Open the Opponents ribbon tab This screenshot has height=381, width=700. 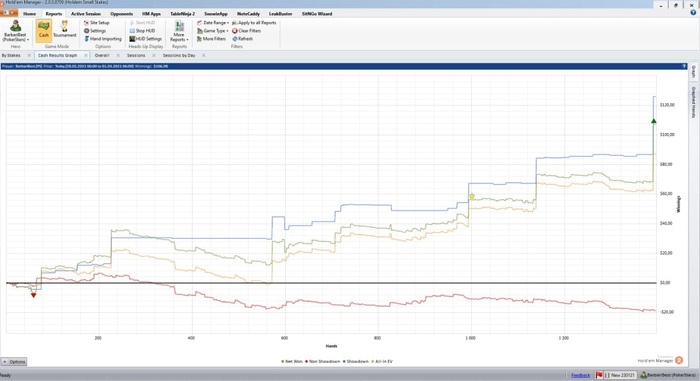(121, 14)
